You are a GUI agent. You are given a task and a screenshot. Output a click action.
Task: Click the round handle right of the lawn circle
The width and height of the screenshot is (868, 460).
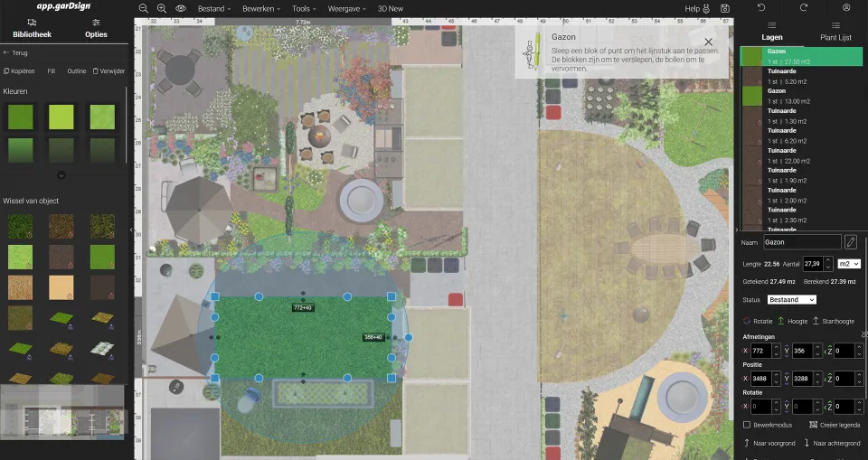pyautogui.click(x=409, y=337)
